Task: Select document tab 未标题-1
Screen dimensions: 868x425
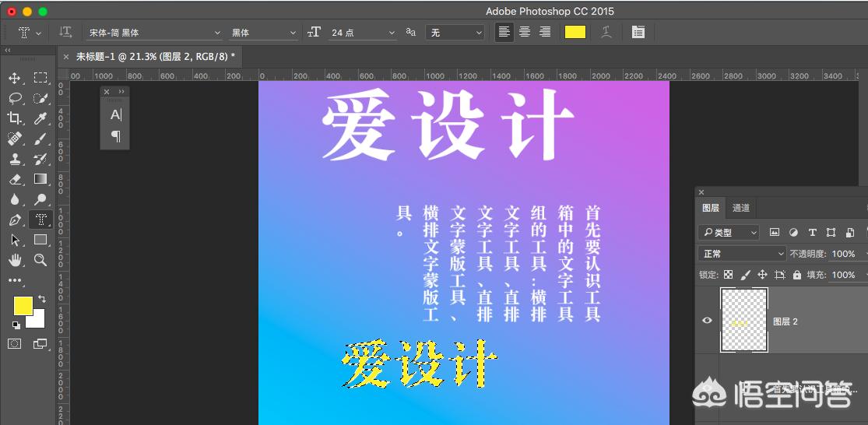Action: [x=156, y=57]
